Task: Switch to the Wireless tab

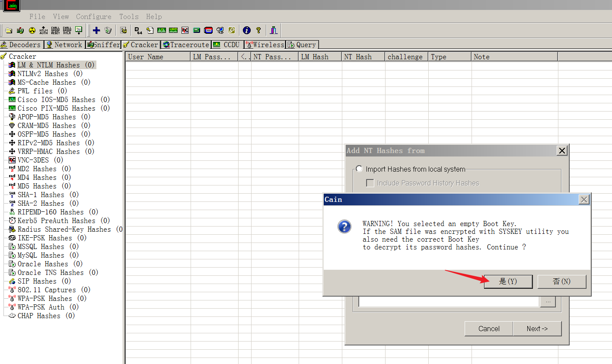Action: click(265, 45)
